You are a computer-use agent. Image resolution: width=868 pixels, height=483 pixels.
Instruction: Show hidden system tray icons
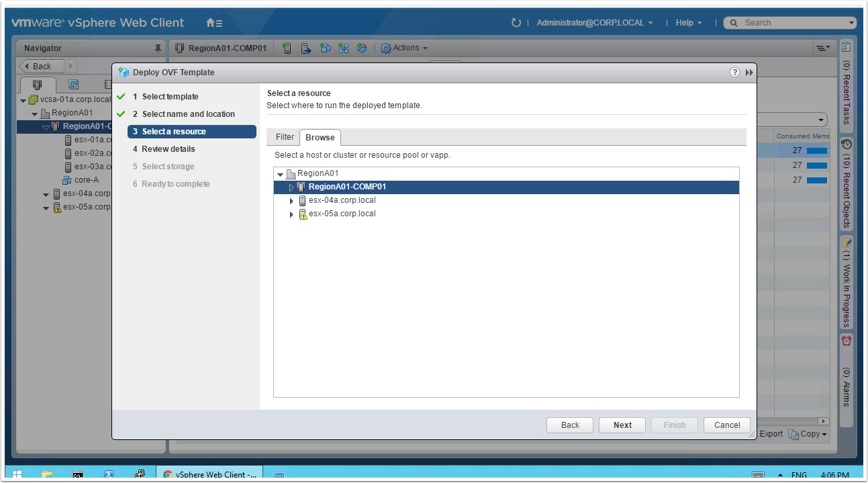779,475
